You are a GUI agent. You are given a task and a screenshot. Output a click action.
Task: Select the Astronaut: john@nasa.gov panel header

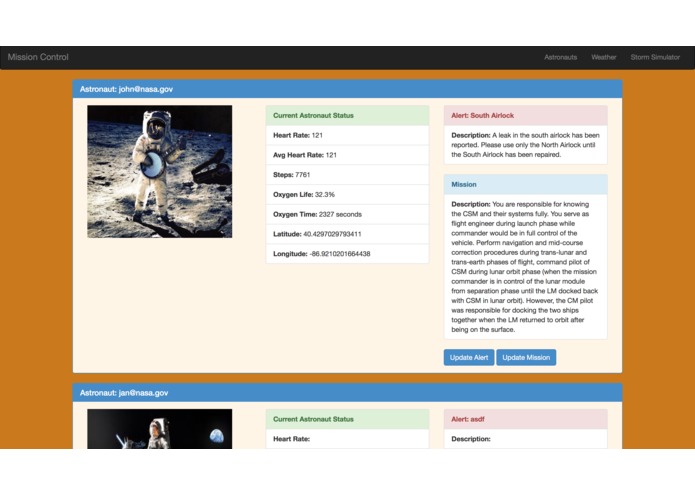[348, 89]
